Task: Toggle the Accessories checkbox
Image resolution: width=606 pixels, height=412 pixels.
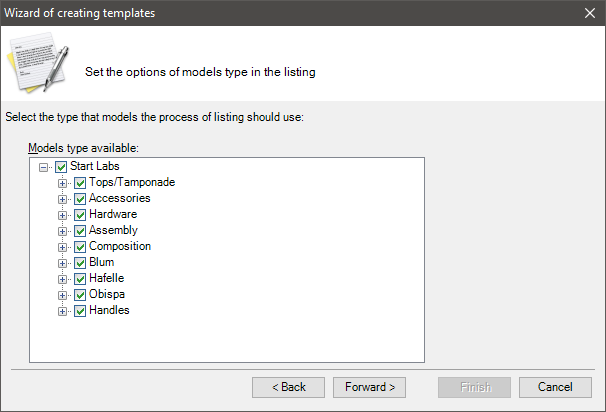Action: tap(80, 199)
